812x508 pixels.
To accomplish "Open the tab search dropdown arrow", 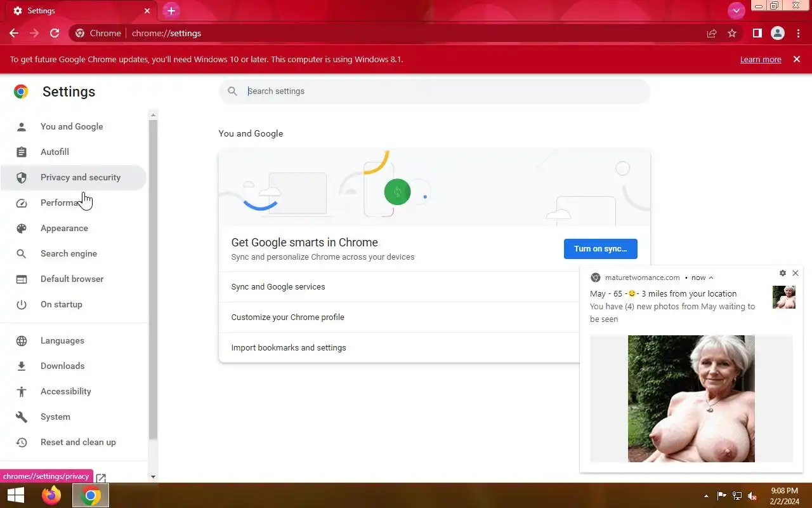I will 736,11.
